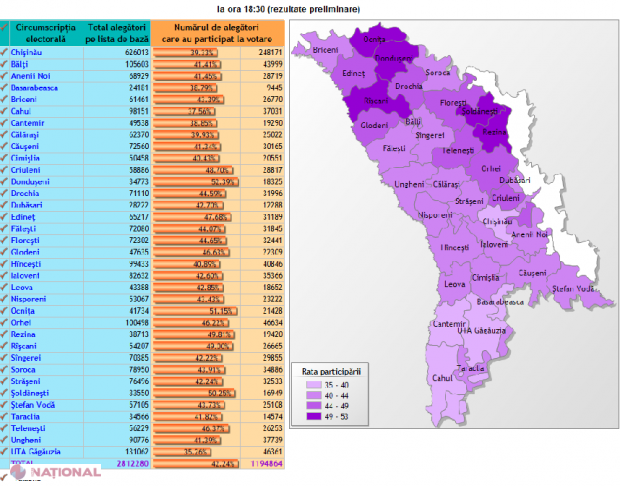Click the NATIONAL logo at the bottom left

[x=52, y=473]
